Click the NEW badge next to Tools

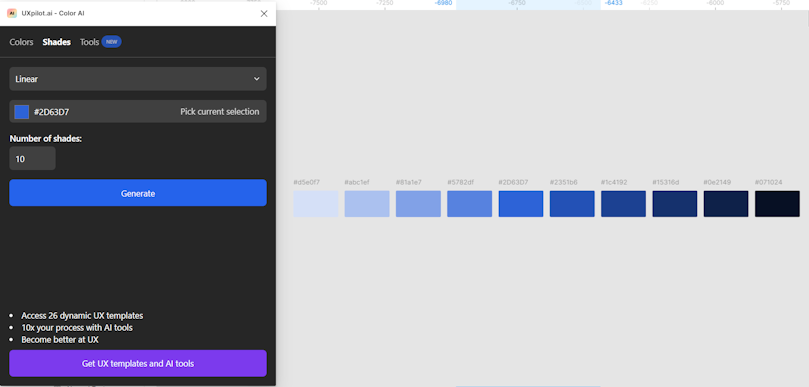click(x=111, y=42)
